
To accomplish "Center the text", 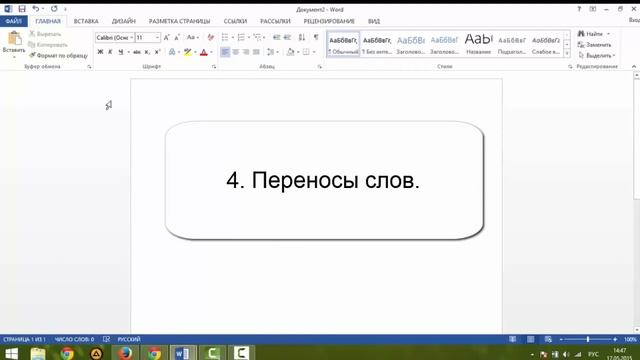I will click(x=236, y=52).
